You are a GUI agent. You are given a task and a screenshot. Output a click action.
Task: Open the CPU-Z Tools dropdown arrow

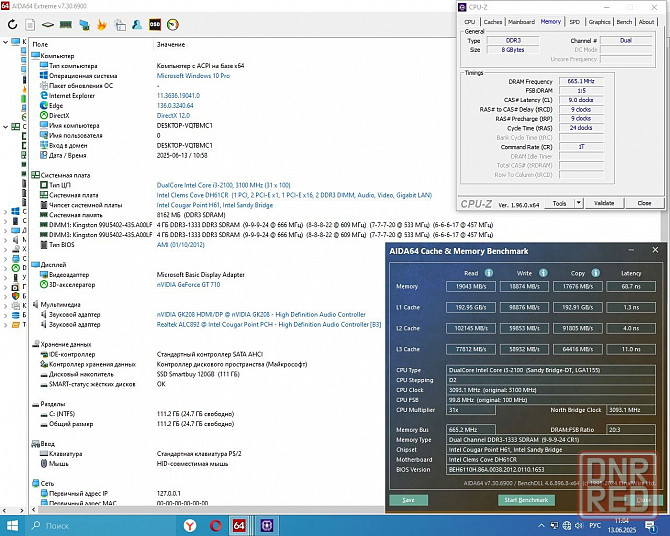click(x=579, y=203)
